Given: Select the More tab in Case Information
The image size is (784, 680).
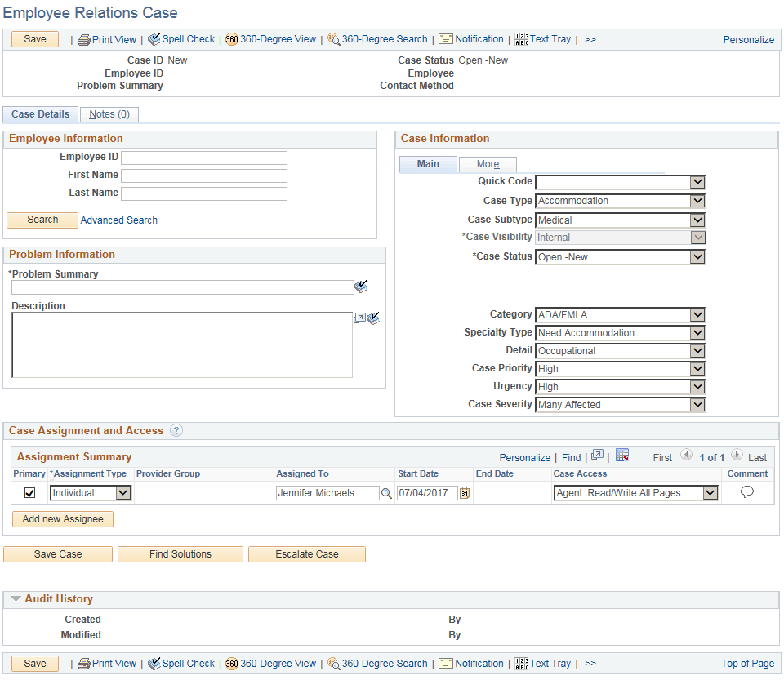Looking at the screenshot, I should 488,164.
